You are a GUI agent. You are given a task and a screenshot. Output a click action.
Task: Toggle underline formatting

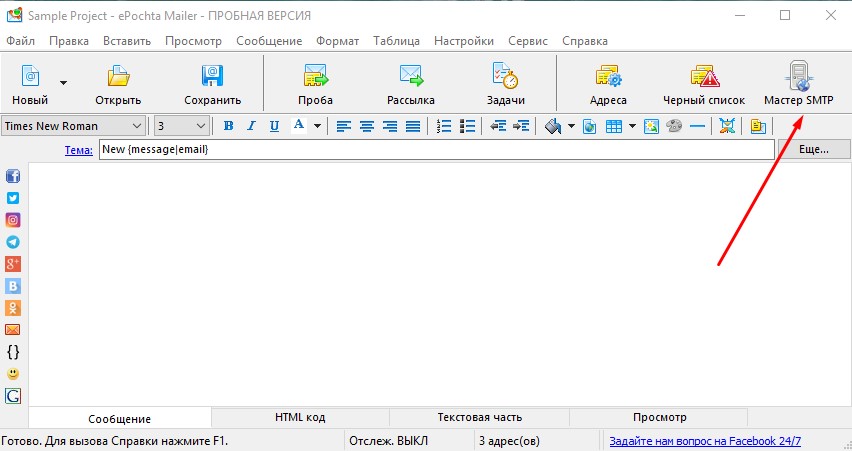click(x=274, y=126)
